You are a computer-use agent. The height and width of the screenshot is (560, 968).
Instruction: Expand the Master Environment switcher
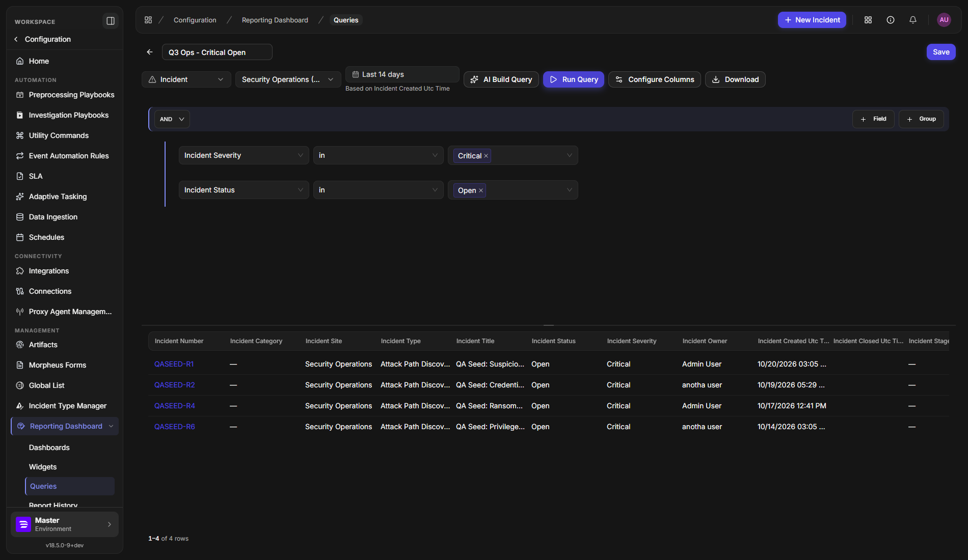pyautogui.click(x=65, y=524)
